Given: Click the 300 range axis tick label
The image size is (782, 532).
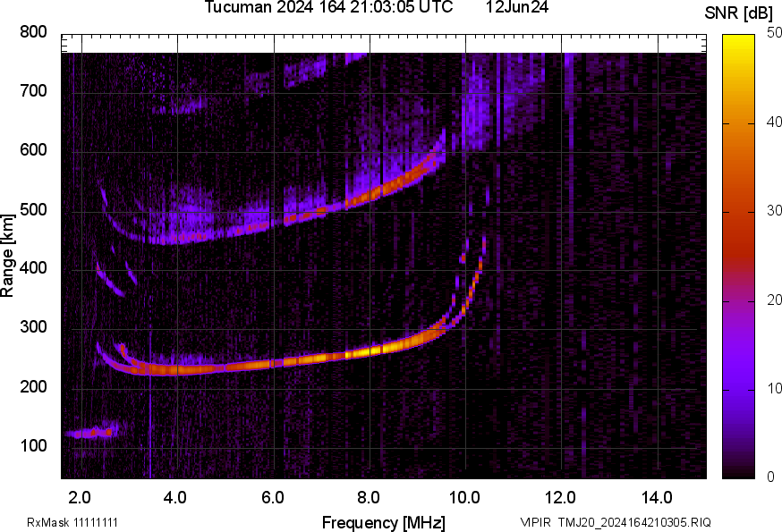Looking at the screenshot, I should click(33, 327).
